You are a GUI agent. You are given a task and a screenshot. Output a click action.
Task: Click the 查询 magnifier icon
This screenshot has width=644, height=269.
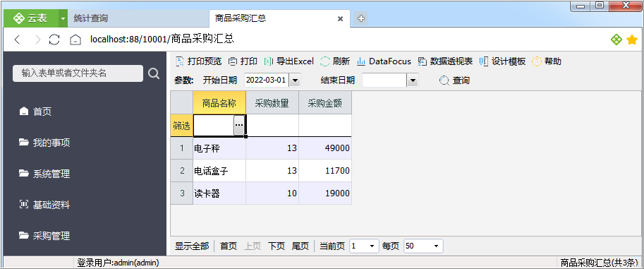444,80
